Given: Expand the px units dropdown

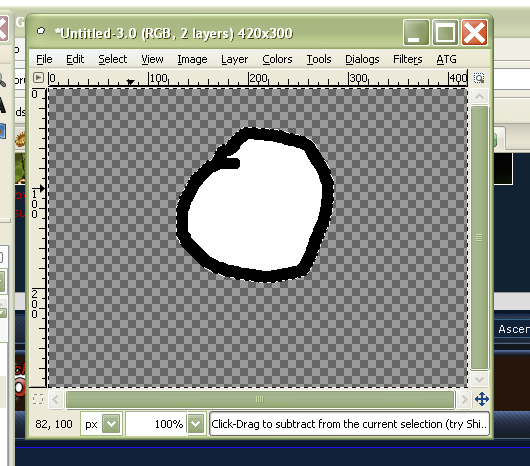Looking at the screenshot, I should pyautogui.click(x=112, y=423).
